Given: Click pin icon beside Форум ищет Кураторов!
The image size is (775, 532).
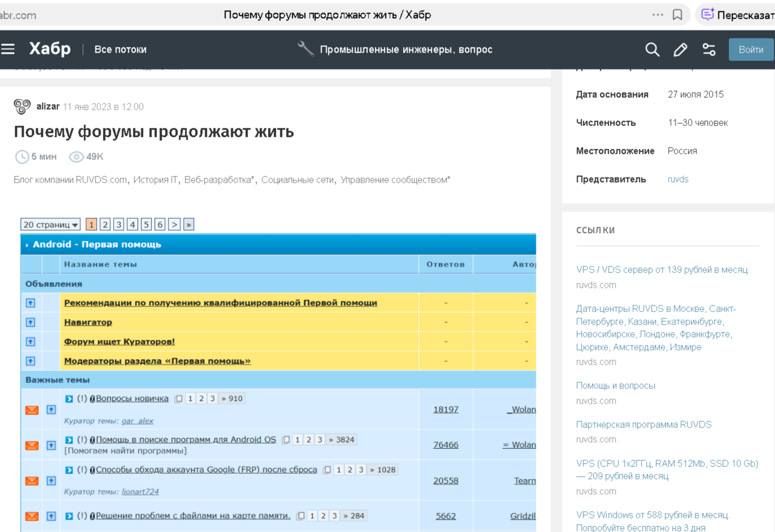Looking at the screenshot, I should [x=31, y=341].
